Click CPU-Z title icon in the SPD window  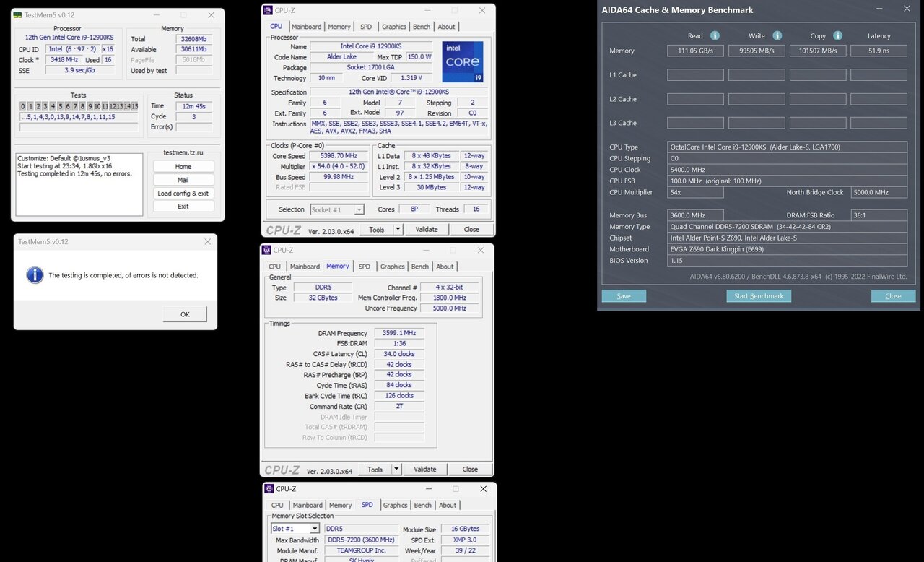coord(269,489)
